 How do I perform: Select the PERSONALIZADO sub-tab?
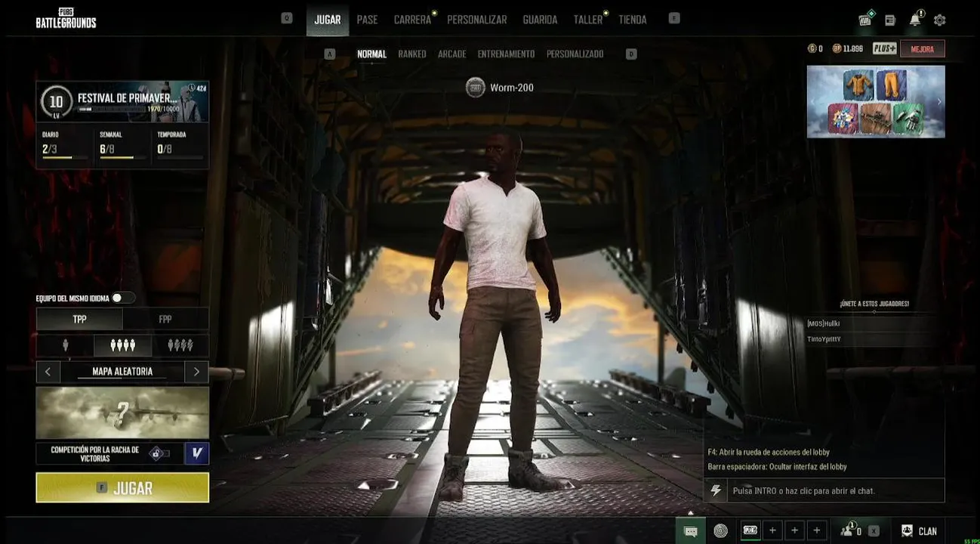point(575,54)
